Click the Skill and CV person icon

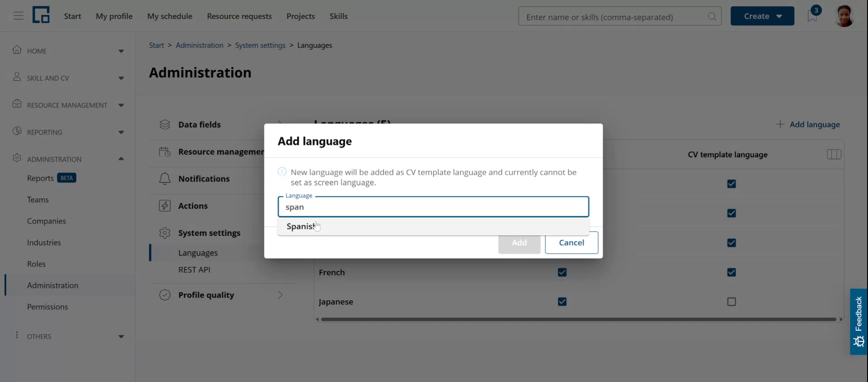point(17,77)
